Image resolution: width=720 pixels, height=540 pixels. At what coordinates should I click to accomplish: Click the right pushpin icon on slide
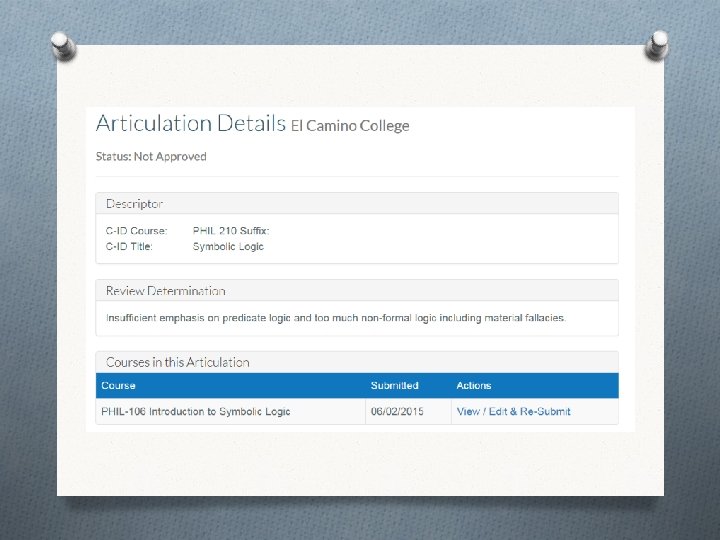[658, 45]
